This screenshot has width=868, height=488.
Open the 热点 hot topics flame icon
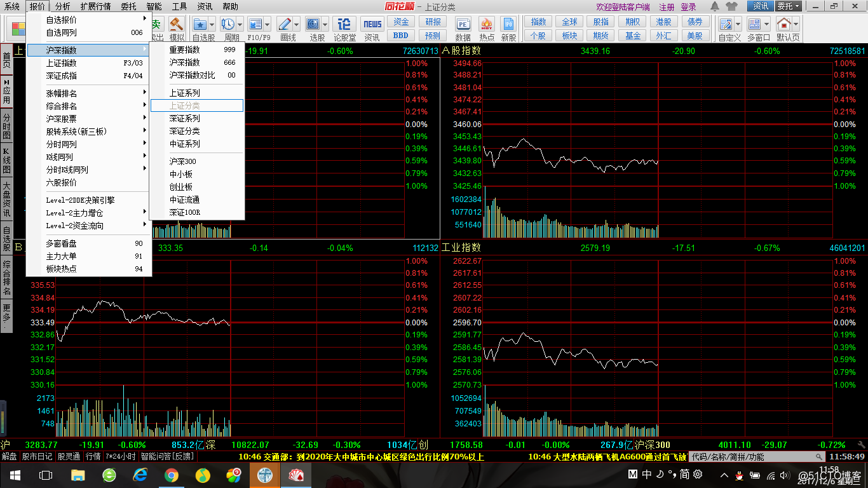click(x=487, y=25)
